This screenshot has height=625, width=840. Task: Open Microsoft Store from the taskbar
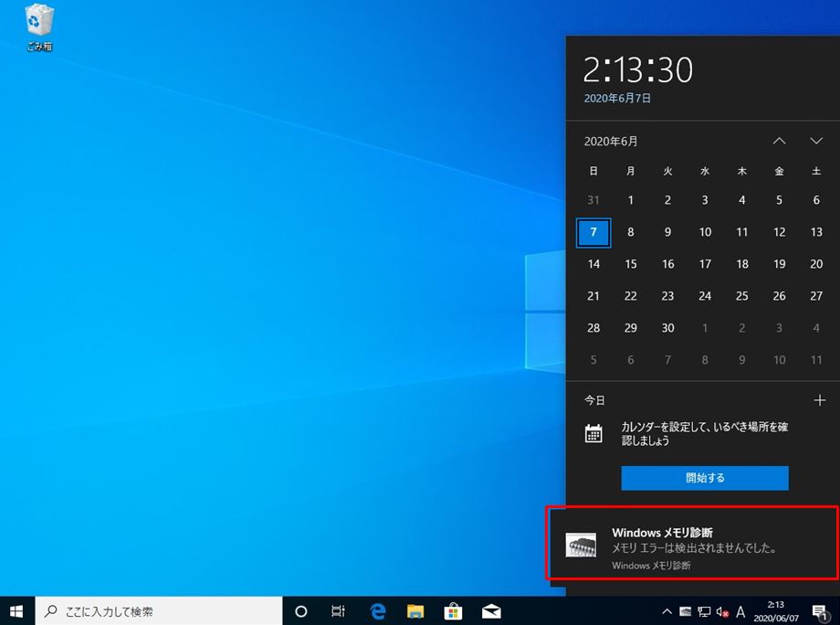(453, 611)
